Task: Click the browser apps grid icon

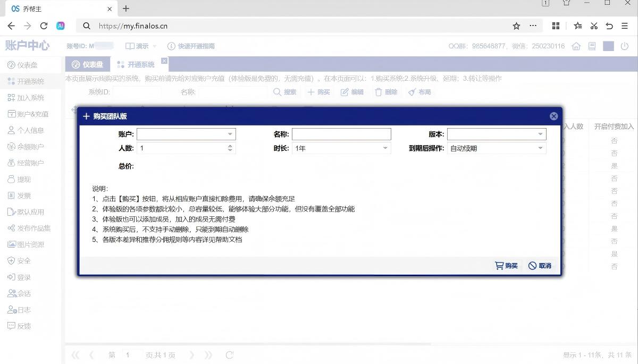Action: [x=556, y=26]
